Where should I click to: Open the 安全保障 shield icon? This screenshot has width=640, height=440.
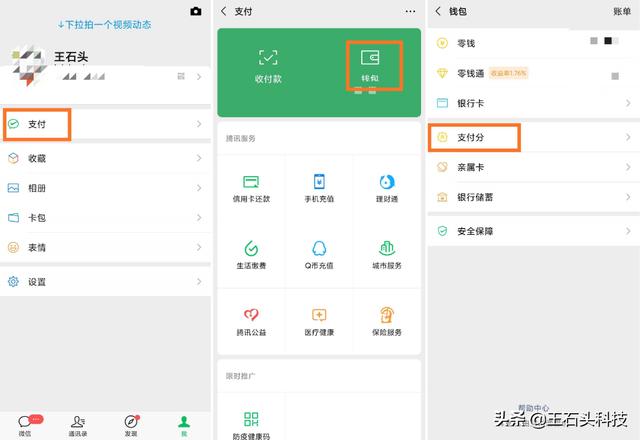coord(442,231)
